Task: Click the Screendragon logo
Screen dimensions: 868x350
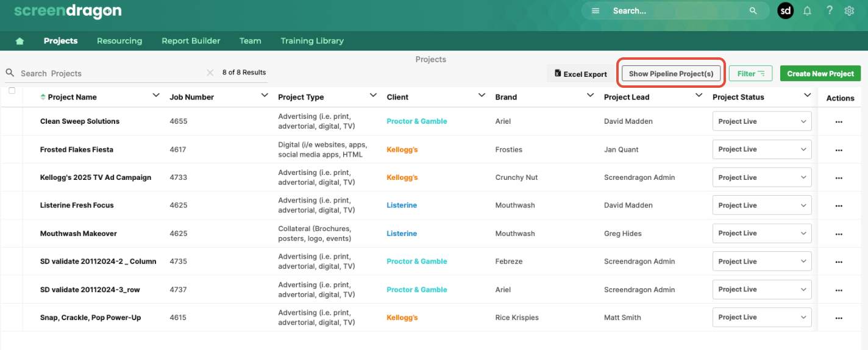Action: coord(67,11)
